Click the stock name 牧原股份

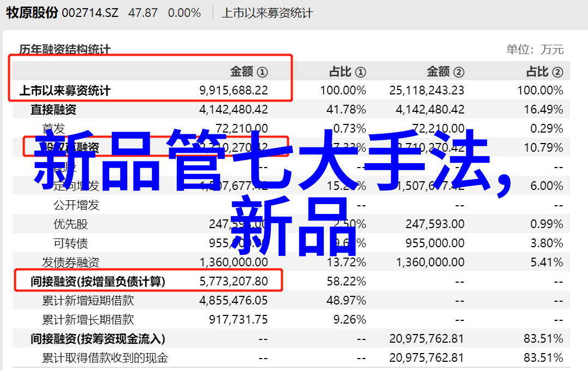point(32,13)
